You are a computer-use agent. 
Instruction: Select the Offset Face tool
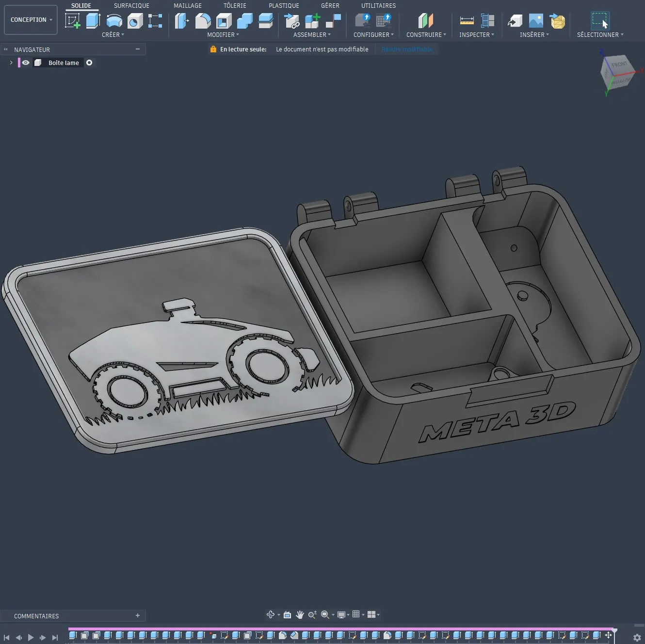pos(265,21)
